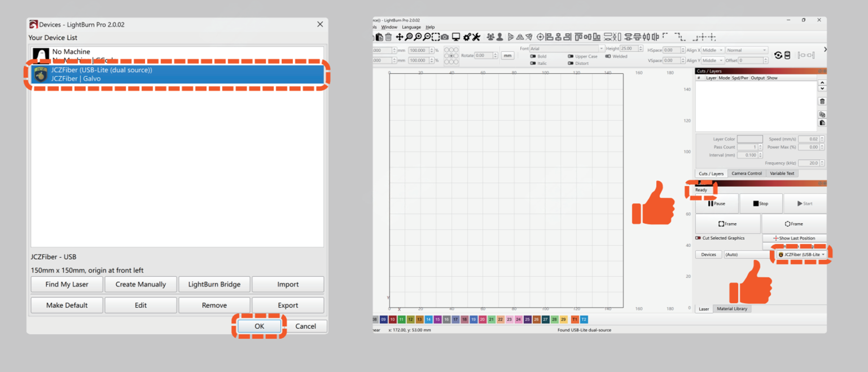Click the JCZFiber device icon in device list
The height and width of the screenshot is (372, 868).
click(40, 74)
